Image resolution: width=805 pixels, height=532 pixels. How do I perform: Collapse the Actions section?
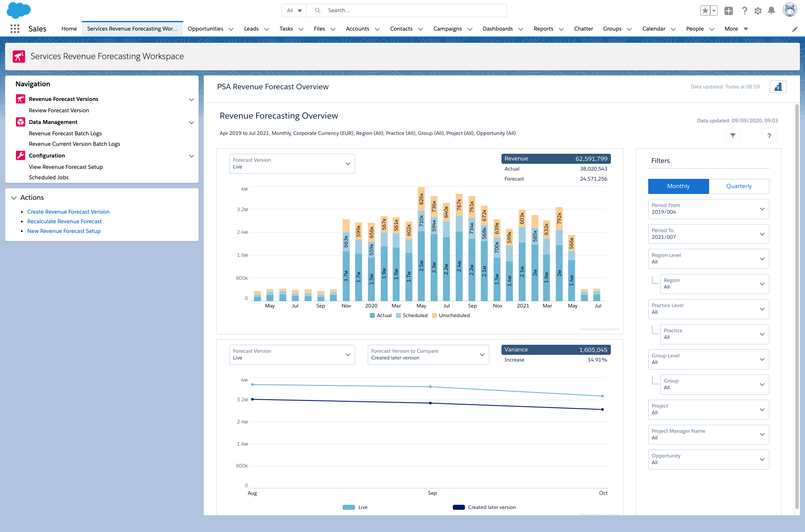click(14, 198)
